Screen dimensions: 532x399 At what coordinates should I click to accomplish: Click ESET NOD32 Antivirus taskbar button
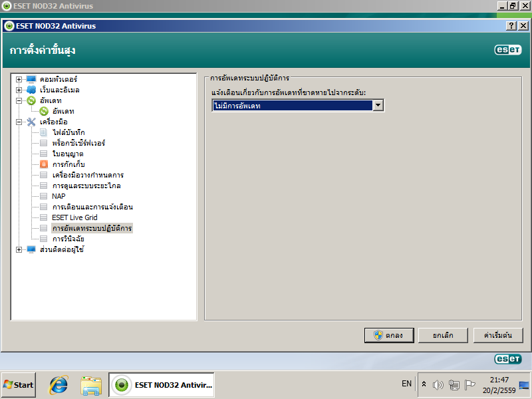pyautogui.click(x=162, y=385)
